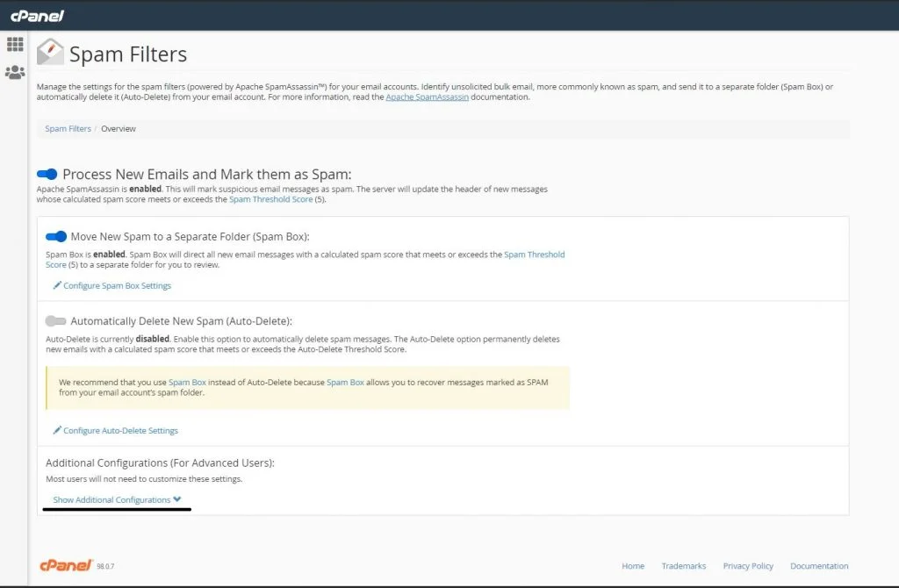
Task: Disable the Spam Box folder toggle
Action: point(56,236)
